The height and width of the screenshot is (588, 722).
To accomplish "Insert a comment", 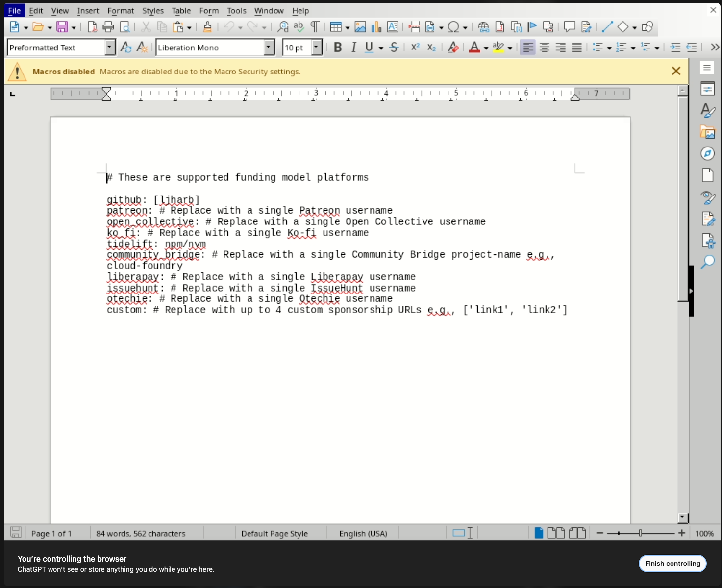I will click(569, 27).
